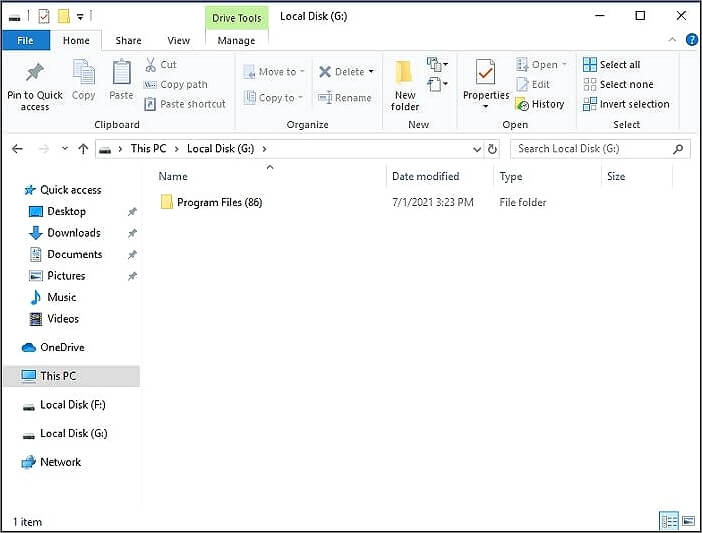Switch to the View ribbon tab

point(178,41)
